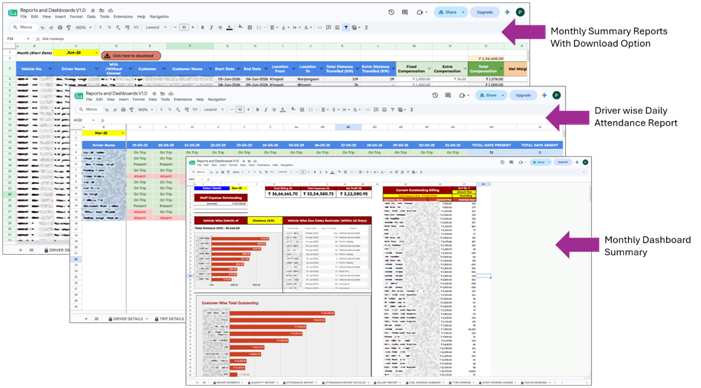Open Vehicle No. column filter dropdown

[50, 69]
